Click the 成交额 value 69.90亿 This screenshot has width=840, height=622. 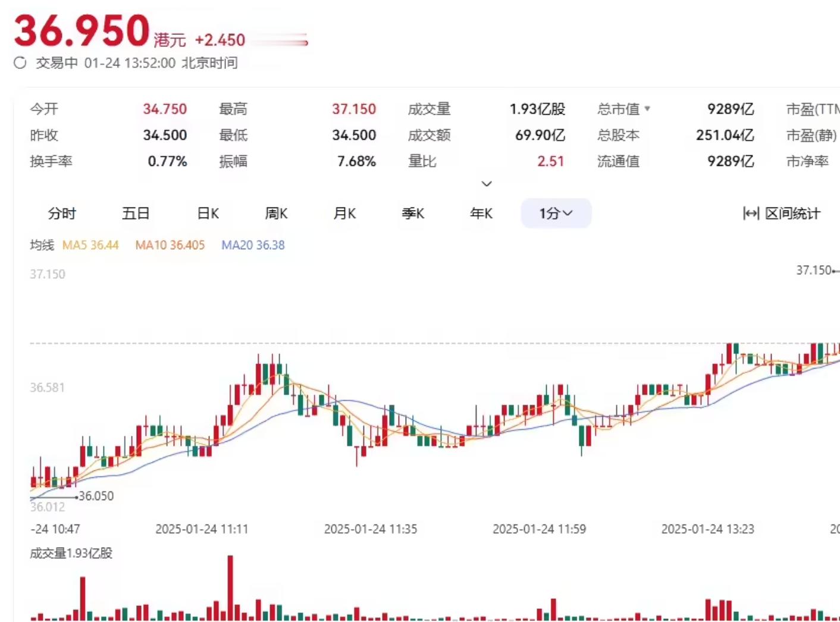pyautogui.click(x=540, y=135)
